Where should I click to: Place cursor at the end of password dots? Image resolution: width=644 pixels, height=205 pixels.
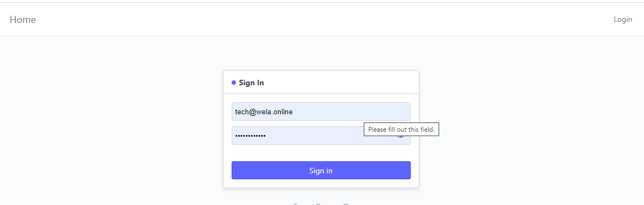click(266, 136)
